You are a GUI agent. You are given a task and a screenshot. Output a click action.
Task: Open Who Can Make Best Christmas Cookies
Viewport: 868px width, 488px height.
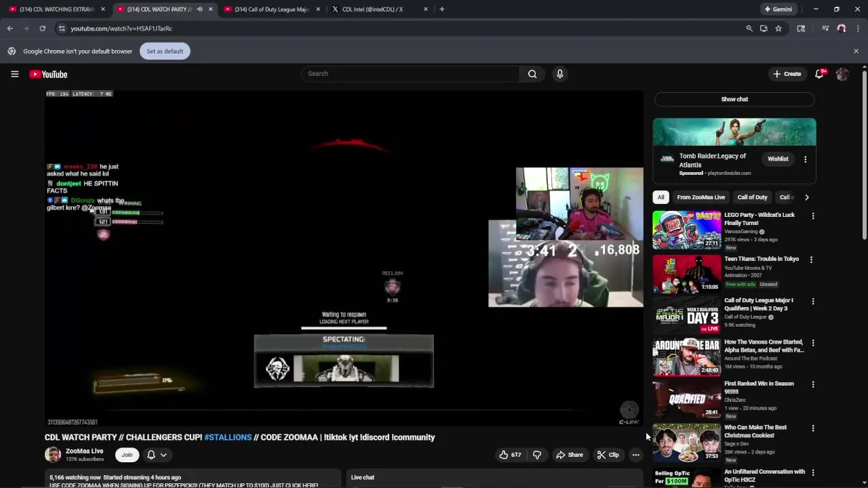point(755,432)
